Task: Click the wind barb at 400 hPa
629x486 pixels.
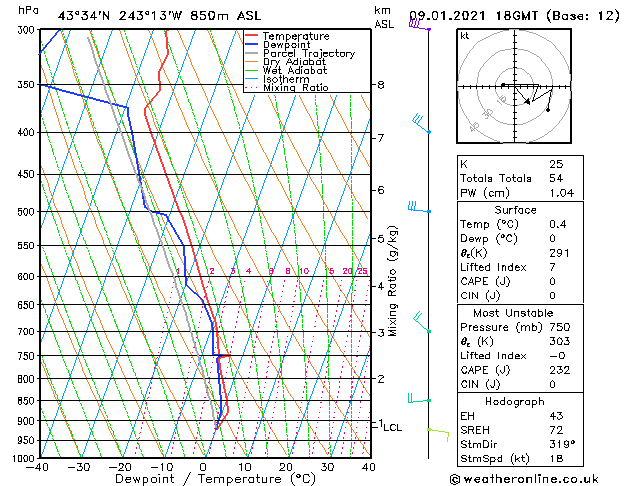Action: point(421,124)
